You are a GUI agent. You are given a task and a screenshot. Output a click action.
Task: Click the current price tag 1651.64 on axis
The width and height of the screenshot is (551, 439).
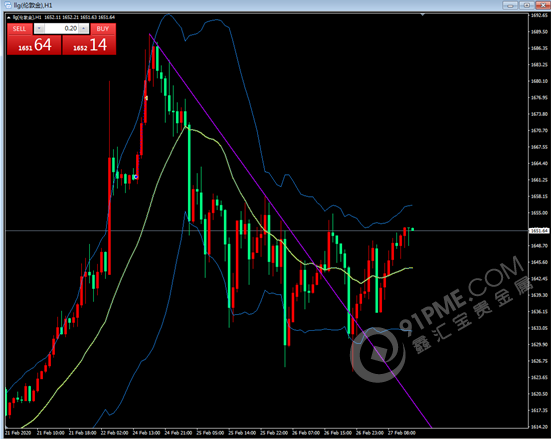pyautogui.click(x=539, y=231)
